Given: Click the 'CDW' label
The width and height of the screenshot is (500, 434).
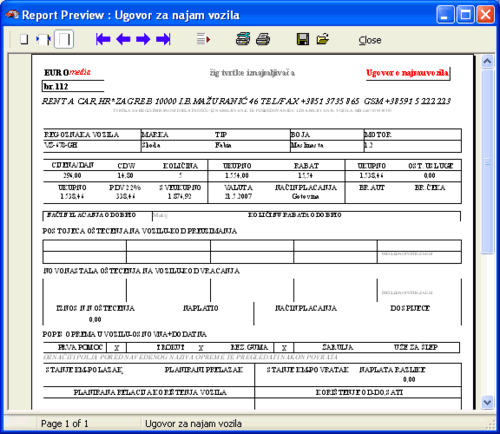Looking at the screenshot, I should click(126, 166).
